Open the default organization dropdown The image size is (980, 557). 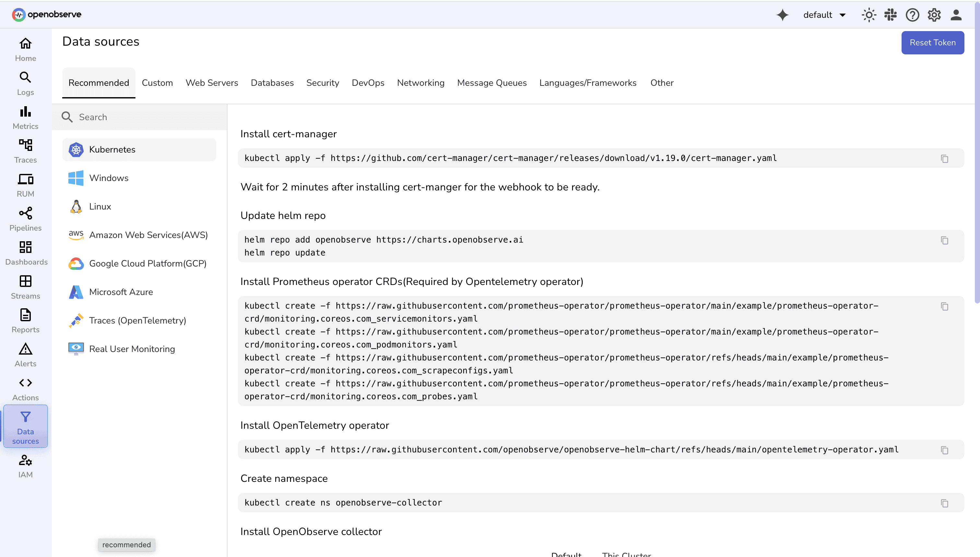pos(824,15)
